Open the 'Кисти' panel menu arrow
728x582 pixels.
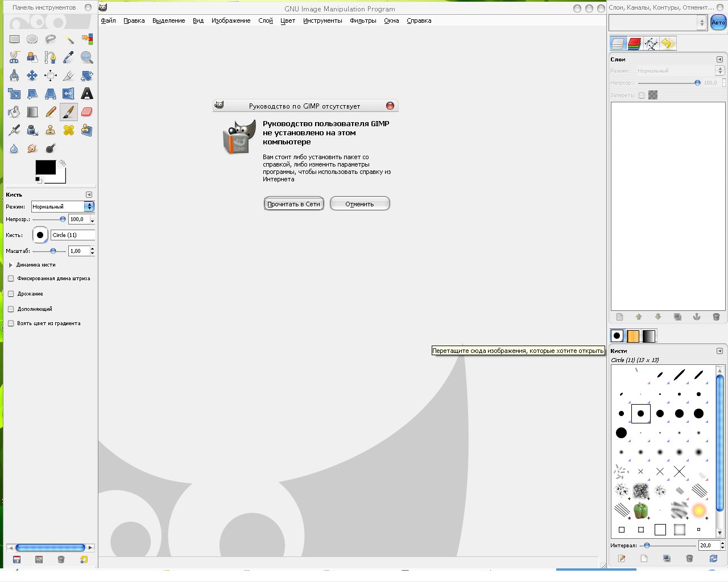coord(719,351)
